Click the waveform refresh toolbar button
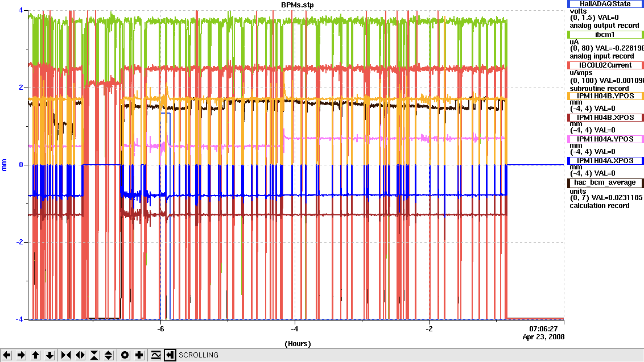Screen dimensions: 644x362 [x=156, y=355]
